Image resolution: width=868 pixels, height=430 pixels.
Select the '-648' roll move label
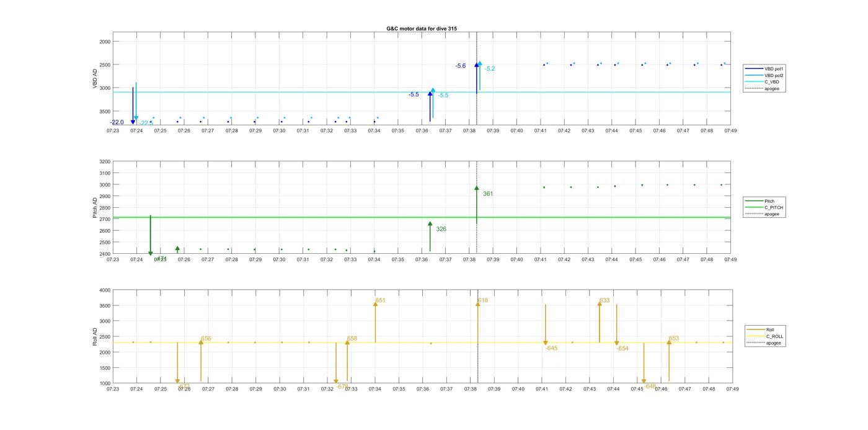click(x=650, y=387)
